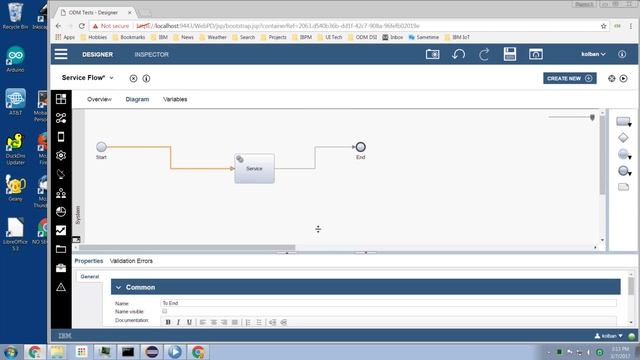Select the End event node
This screenshot has height=360, width=640.
pos(360,147)
